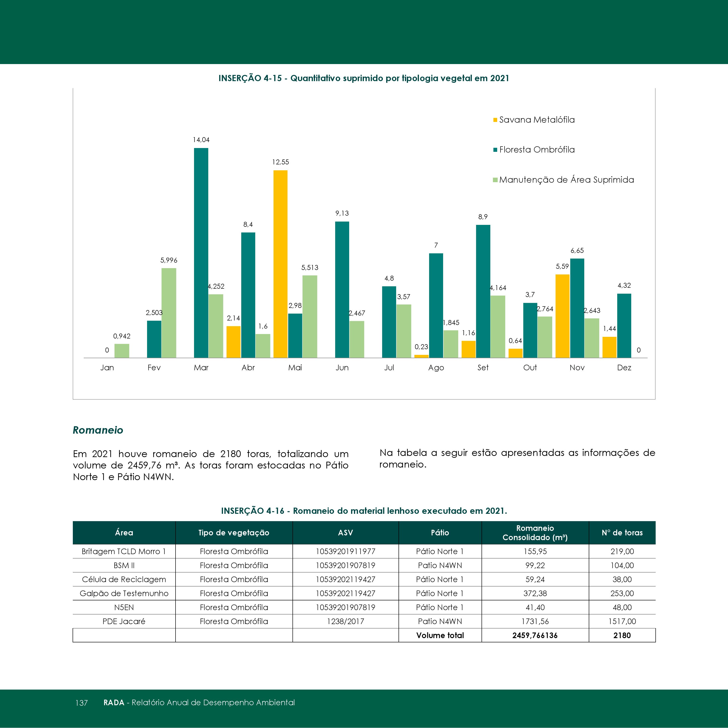Screen dimensions: 728x728
Task: Click the Dez axis label
Action: 624,367
